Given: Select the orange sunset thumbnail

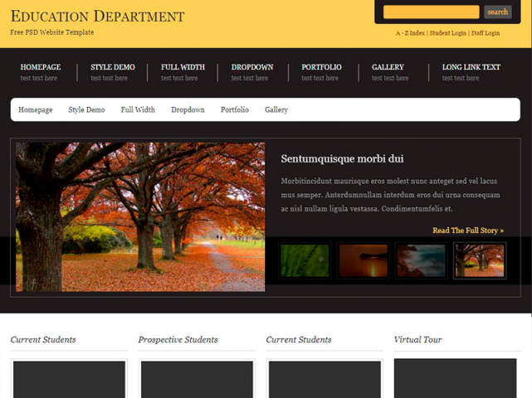Looking at the screenshot, I should tap(363, 260).
